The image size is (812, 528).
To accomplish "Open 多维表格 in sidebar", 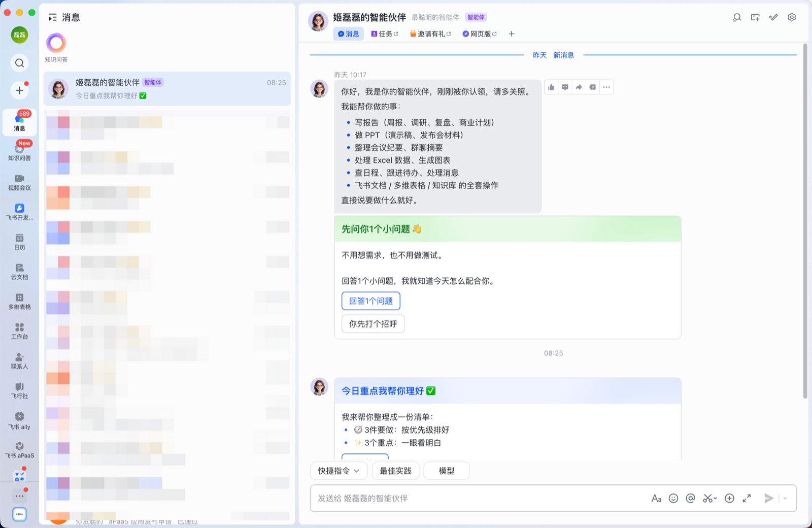I will coord(19,302).
